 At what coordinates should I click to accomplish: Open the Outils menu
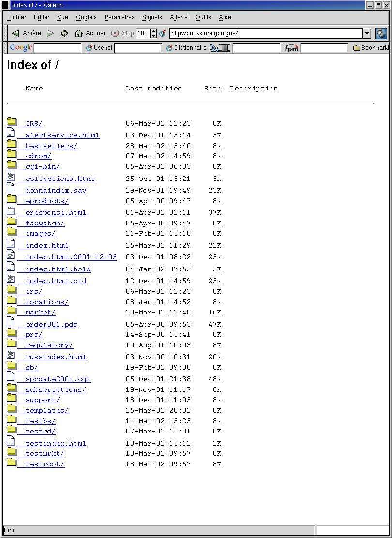tap(203, 17)
